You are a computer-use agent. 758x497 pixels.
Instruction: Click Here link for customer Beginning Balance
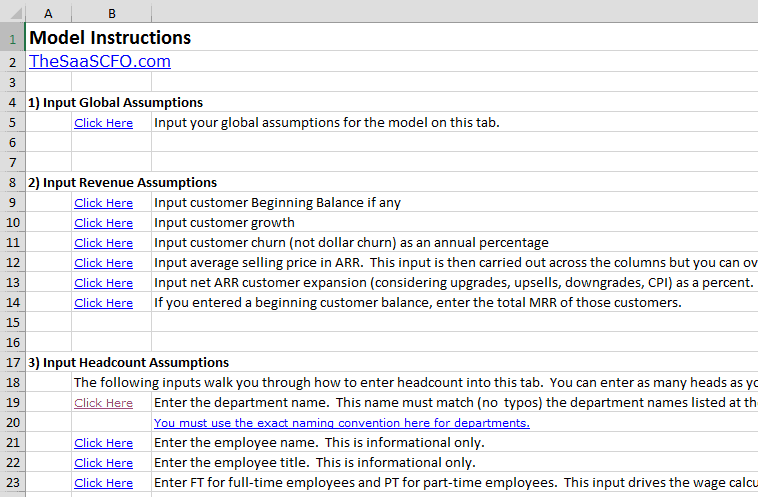pyautogui.click(x=103, y=203)
